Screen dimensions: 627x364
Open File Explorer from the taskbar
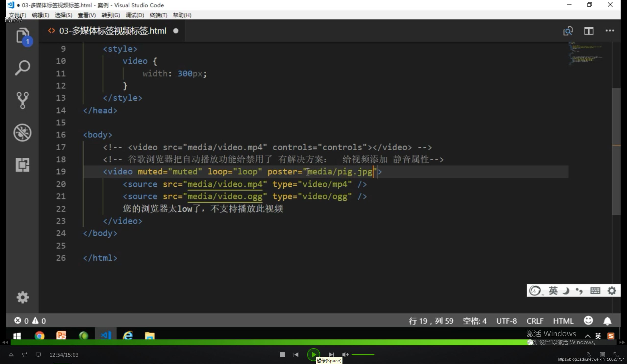click(150, 336)
